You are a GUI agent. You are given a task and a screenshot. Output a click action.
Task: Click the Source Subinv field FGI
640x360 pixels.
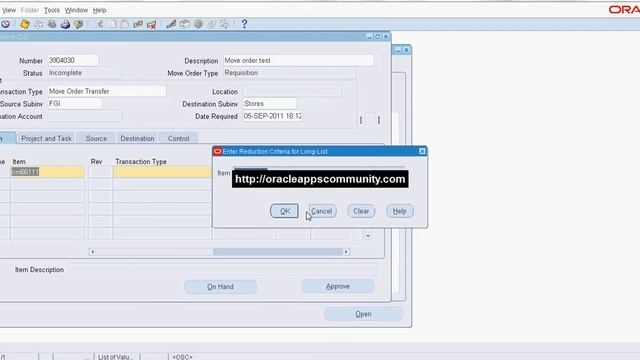74,104
